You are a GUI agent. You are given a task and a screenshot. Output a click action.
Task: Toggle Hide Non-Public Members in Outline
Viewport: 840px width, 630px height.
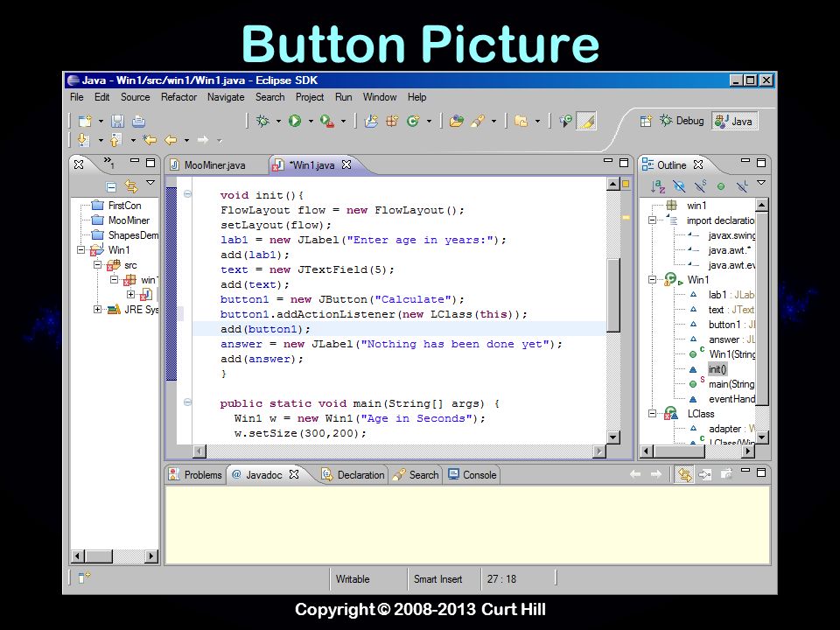click(x=721, y=186)
